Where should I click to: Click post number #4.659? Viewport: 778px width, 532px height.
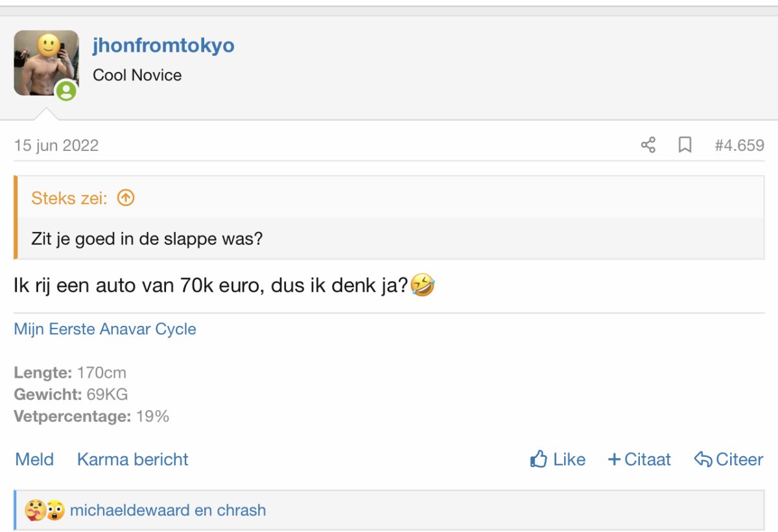[x=739, y=145]
